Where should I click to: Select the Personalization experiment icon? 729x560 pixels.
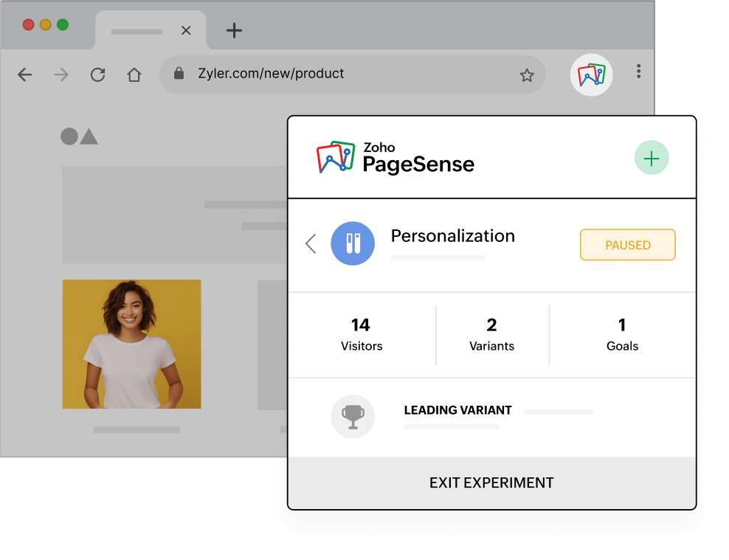click(x=353, y=243)
